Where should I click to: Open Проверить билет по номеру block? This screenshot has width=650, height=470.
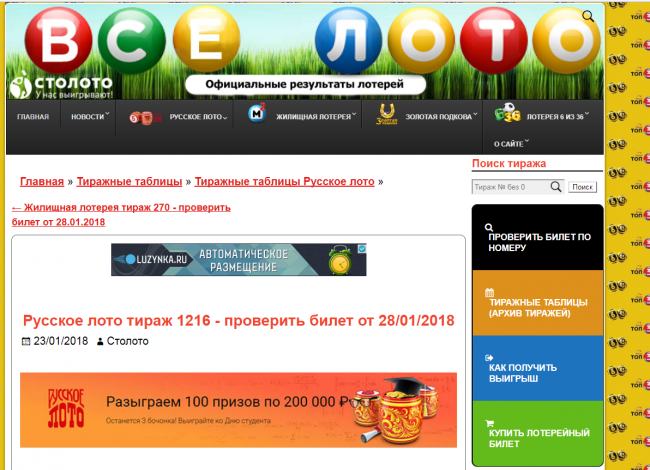pos(538,237)
